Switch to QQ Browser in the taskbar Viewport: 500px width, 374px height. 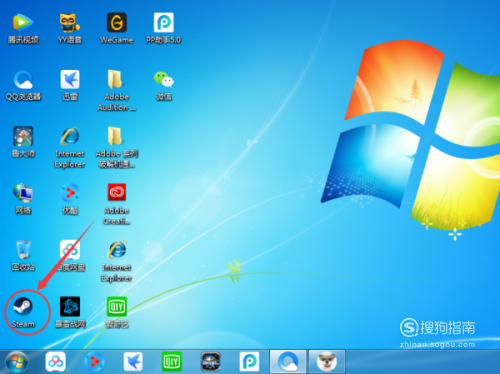coord(288,362)
